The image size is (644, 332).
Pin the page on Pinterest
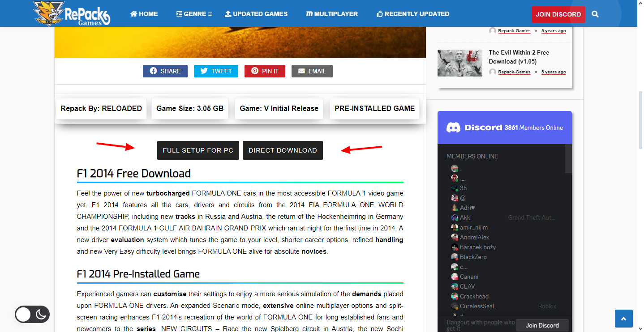[264, 71]
